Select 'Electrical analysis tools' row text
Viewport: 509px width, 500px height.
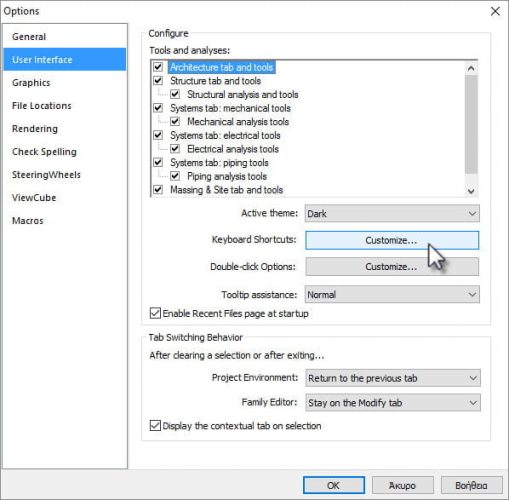tap(233, 149)
